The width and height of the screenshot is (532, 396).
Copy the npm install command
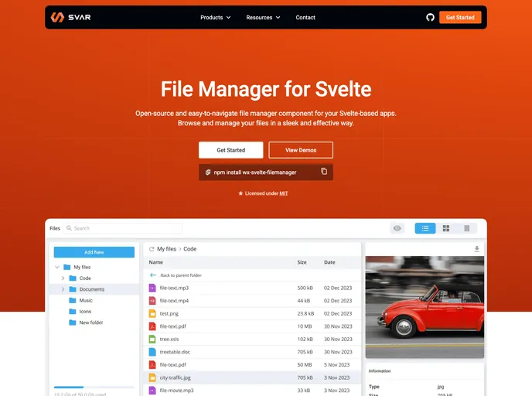pos(324,172)
